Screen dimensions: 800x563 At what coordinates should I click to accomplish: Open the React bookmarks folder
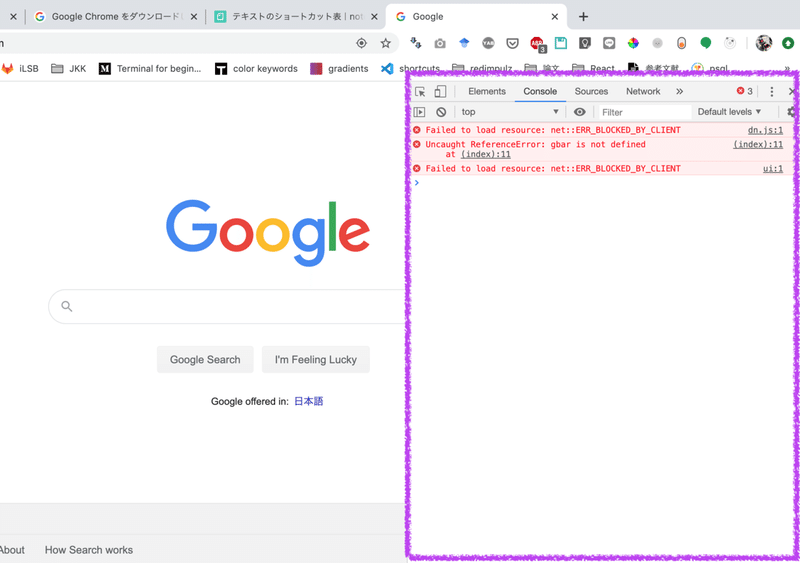(593, 68)
